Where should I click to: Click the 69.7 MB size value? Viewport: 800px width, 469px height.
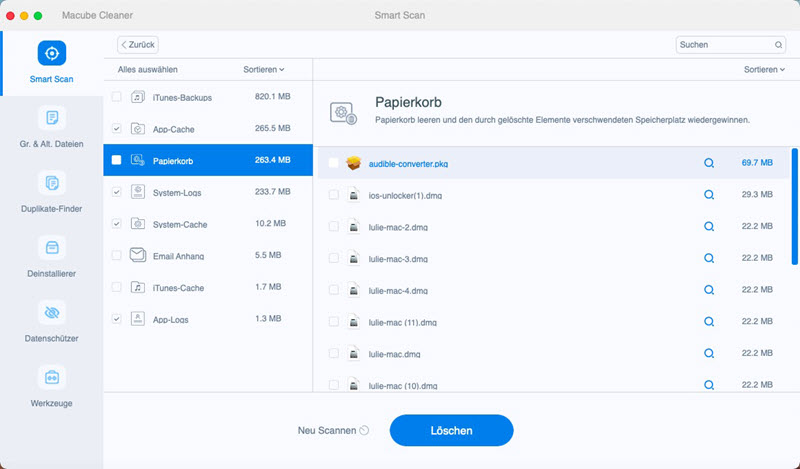757,163
